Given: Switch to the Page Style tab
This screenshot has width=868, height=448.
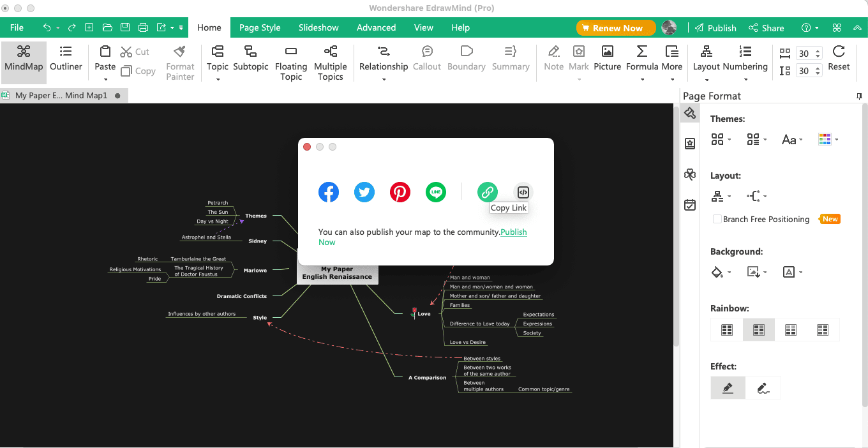Looking at the screenshot, I should (x=260, y=27).
